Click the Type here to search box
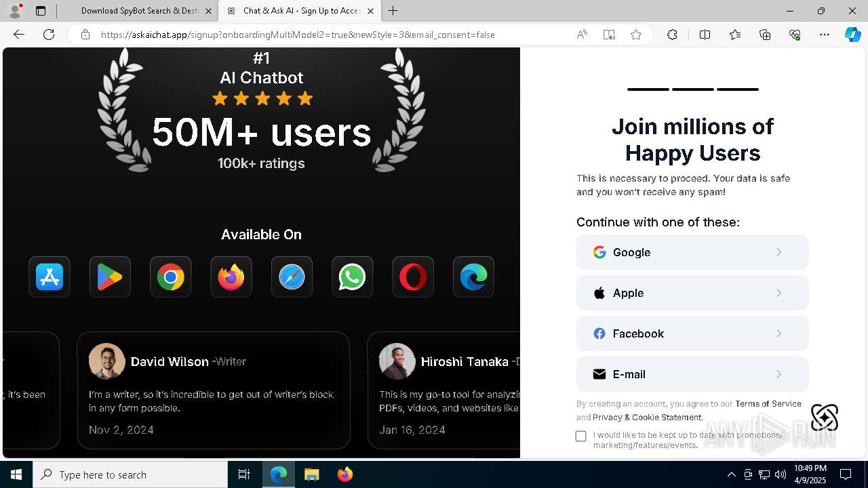This screenshot has width=868, height=488. pyautogui.click(x=130, y=474)
